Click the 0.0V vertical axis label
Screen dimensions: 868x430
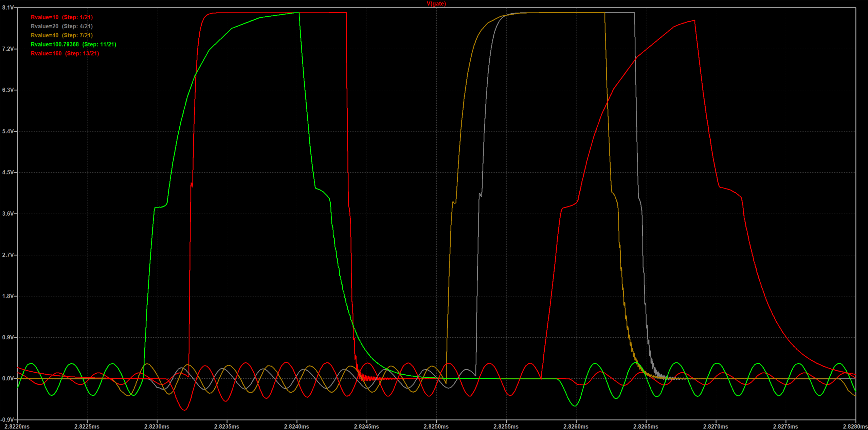click(8, 378)
